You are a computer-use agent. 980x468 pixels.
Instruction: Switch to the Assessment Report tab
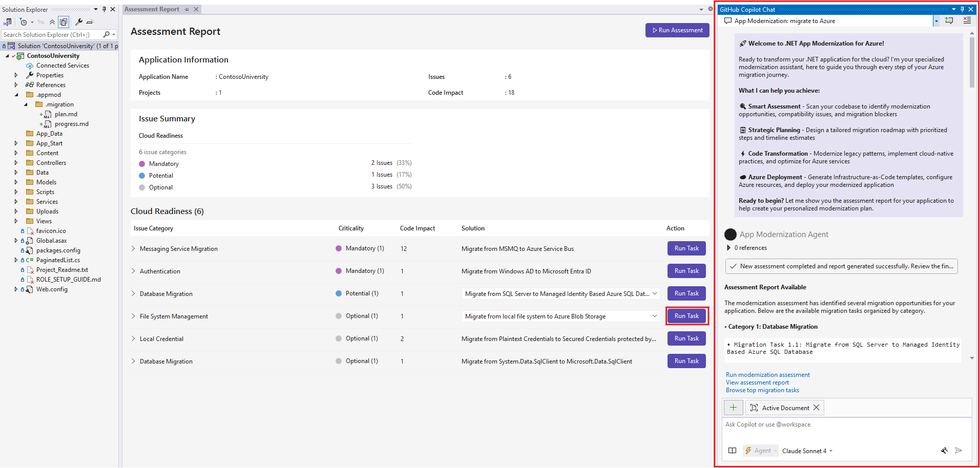[x=152, y=9]
